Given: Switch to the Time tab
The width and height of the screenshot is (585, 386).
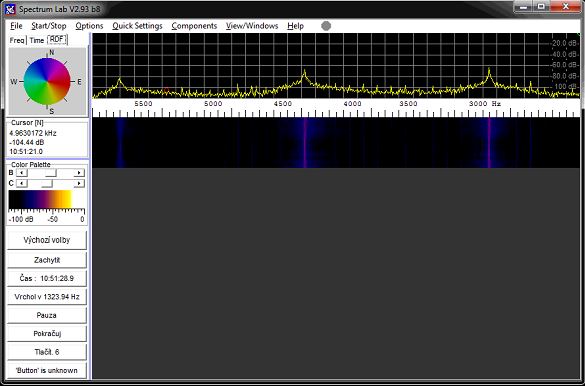Looking at the screenshot, I should point(37,40).
